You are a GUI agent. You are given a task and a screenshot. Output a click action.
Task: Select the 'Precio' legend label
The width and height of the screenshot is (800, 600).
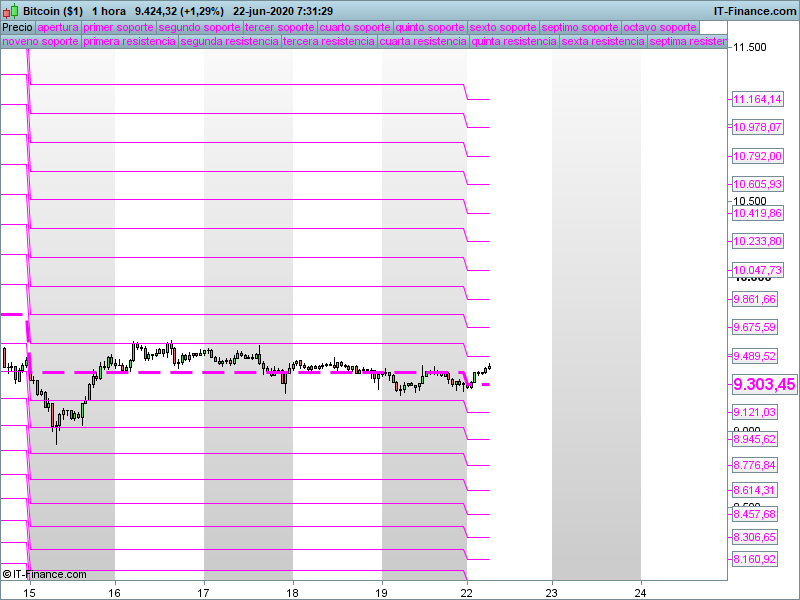click(16, 28)
